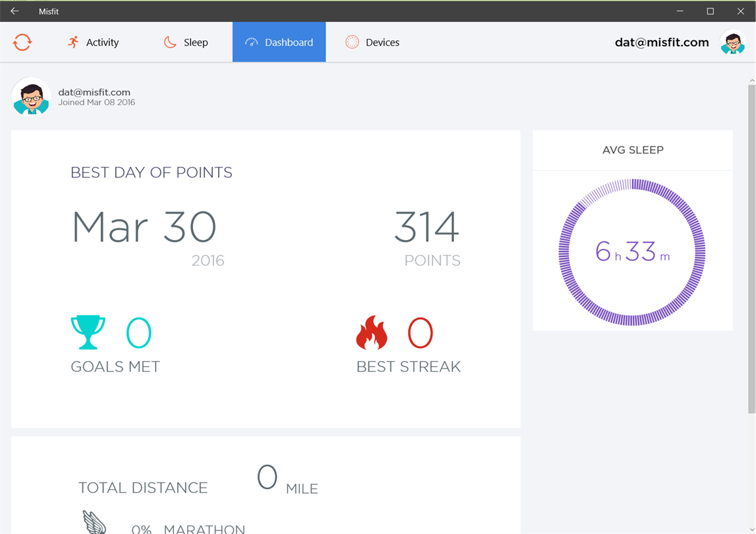This screenshot has height=534, width=756.
Task: Click the Mar 30 date value
Action: 144,227
